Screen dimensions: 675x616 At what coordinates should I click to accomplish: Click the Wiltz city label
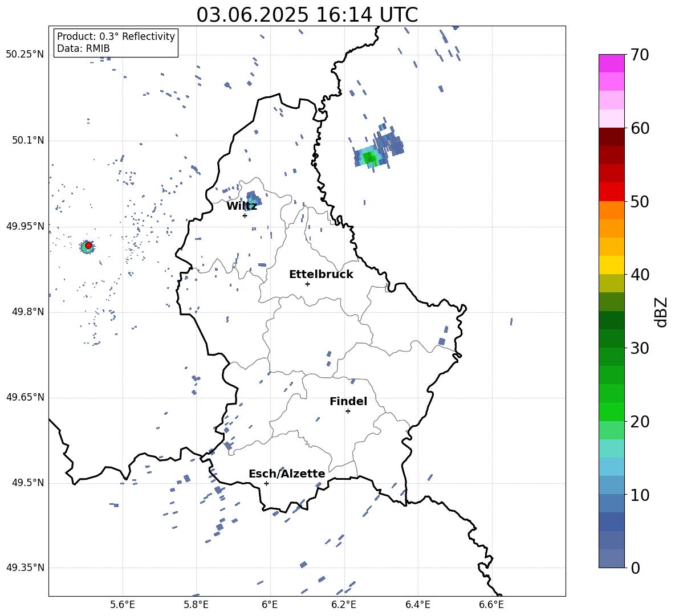tap(242, 206)
